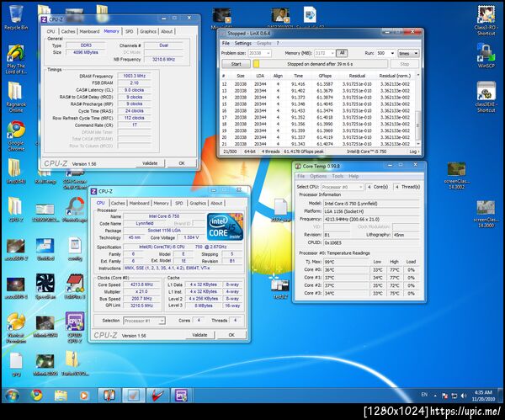Viewport: 505px width, 420px height.
Task: Open the Selection Processor #1 dropdown in CPU-Z
Action: tap(144, 321)
